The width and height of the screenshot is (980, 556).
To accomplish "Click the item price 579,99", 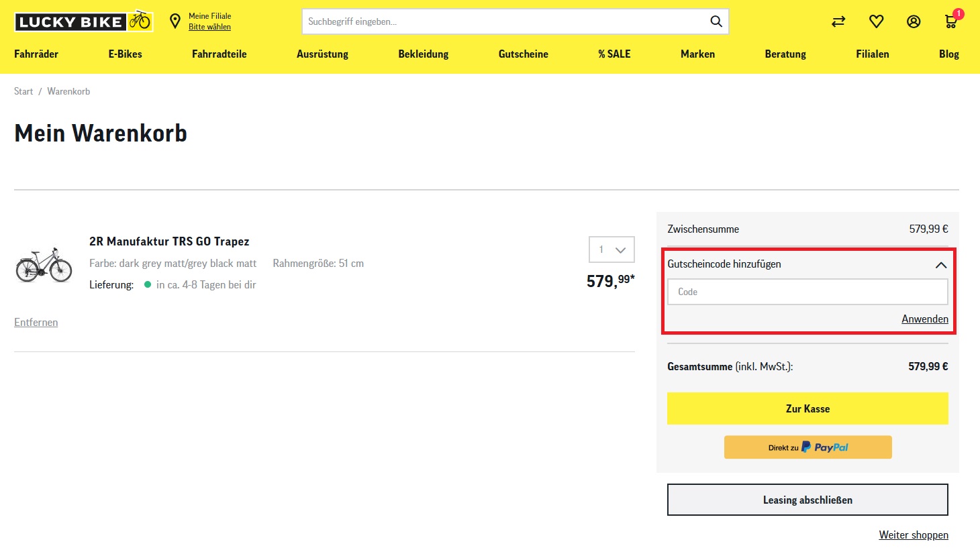I will coord(610,280).
